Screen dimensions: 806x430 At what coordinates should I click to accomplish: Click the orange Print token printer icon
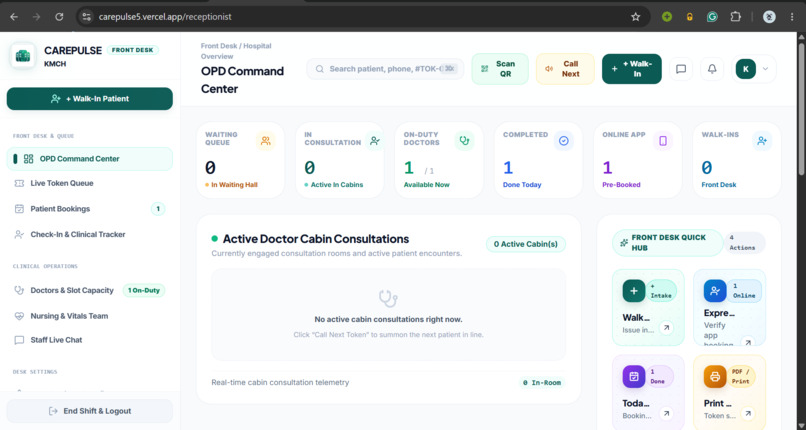click(x=715, y=377)
